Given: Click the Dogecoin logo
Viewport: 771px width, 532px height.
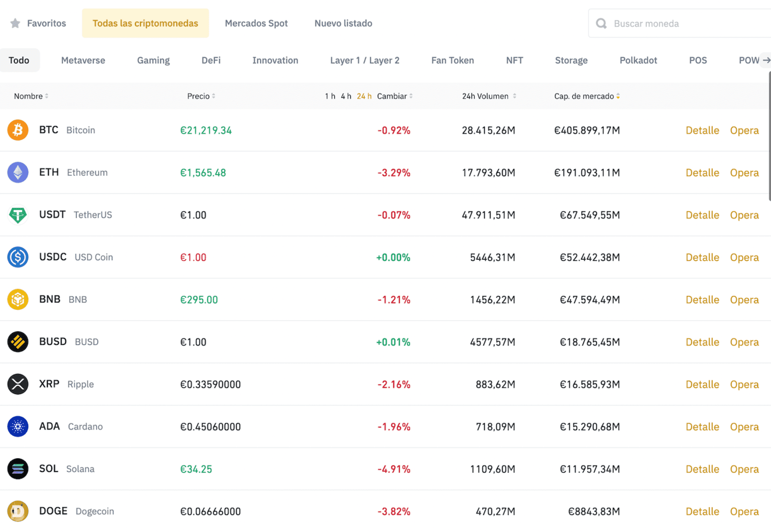Looking at the screenshot, I should click(18, 511).
